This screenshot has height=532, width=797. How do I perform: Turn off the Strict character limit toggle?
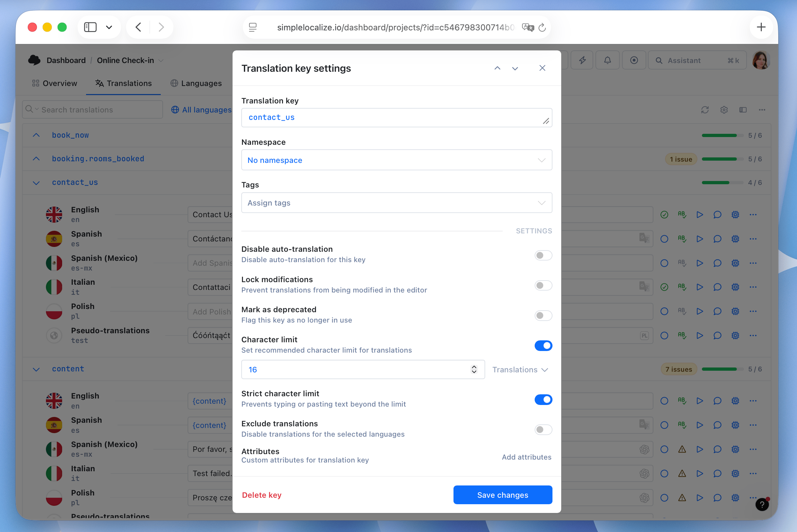(543, 400)
